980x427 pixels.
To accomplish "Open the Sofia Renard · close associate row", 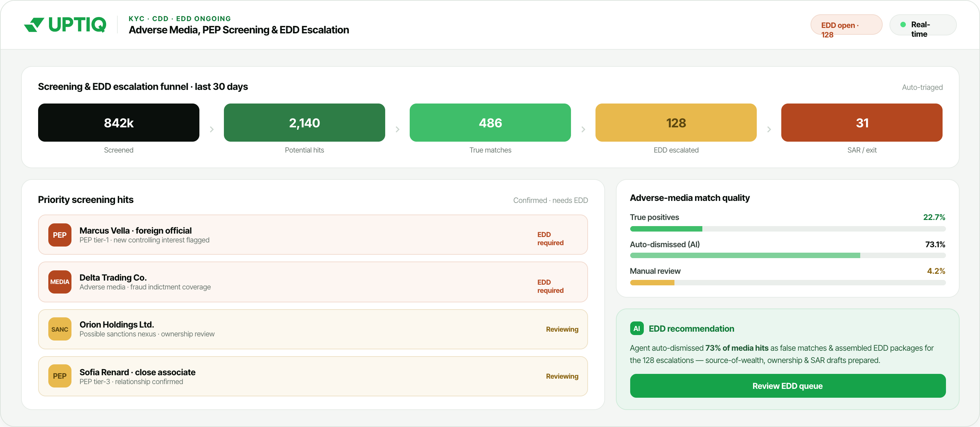I will click(x=313, y=376).
